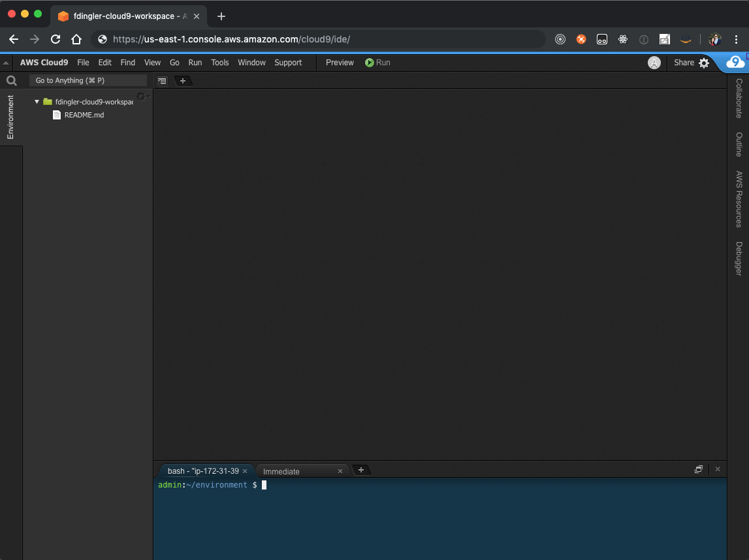
Task: Click the orange circular extension icon
Action: tap(581, 40)
